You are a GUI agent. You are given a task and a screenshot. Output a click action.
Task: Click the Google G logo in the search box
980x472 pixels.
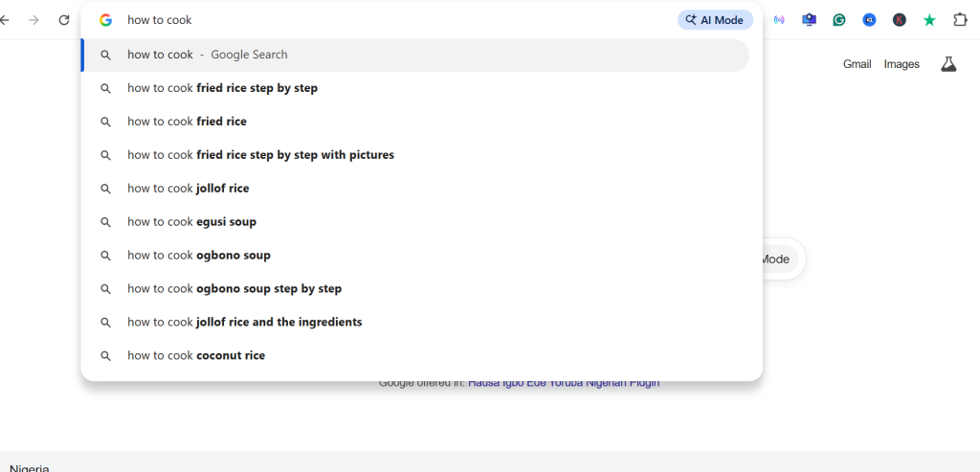(105, 20)
